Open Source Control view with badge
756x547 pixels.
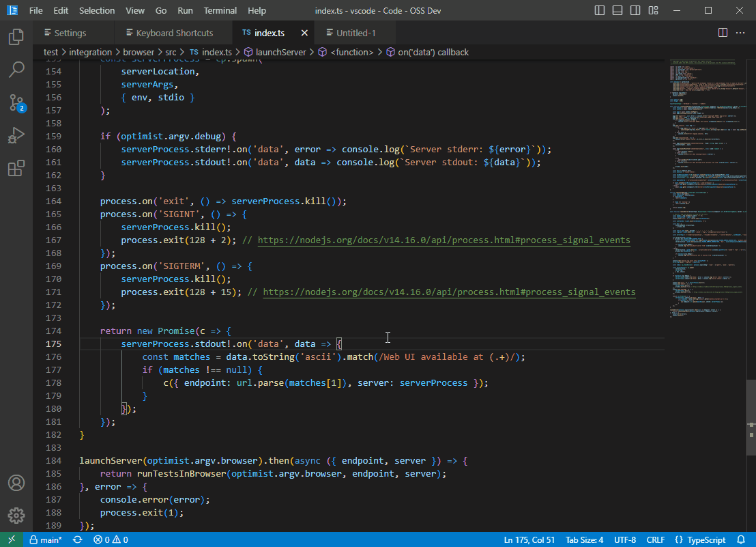point(16,102)
